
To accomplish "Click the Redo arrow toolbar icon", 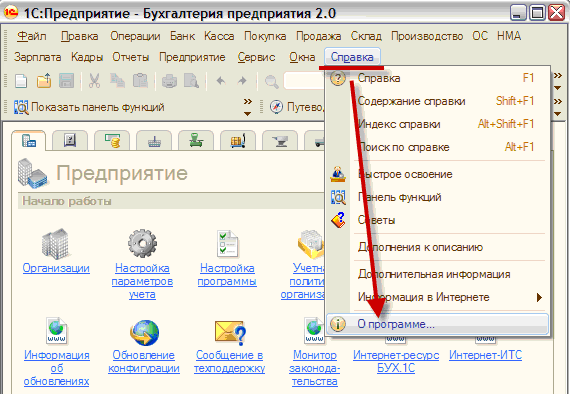I will (x=242, y=81).
